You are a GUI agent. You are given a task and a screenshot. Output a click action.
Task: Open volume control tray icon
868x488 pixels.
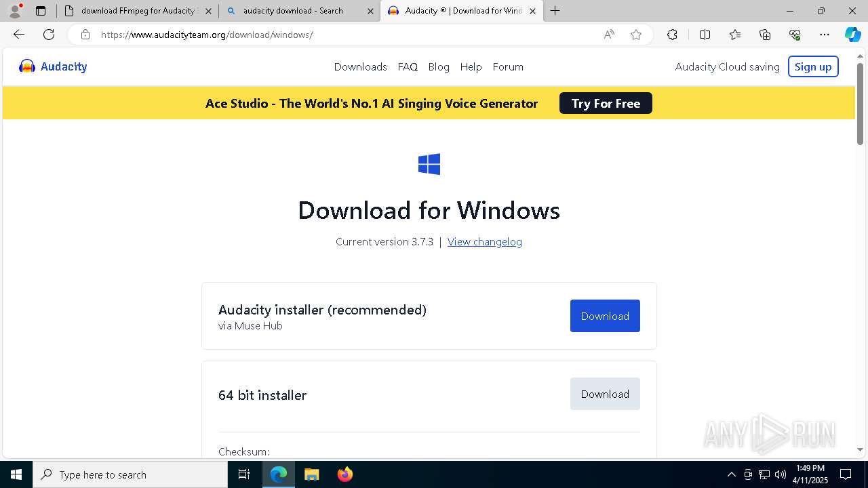780,474
